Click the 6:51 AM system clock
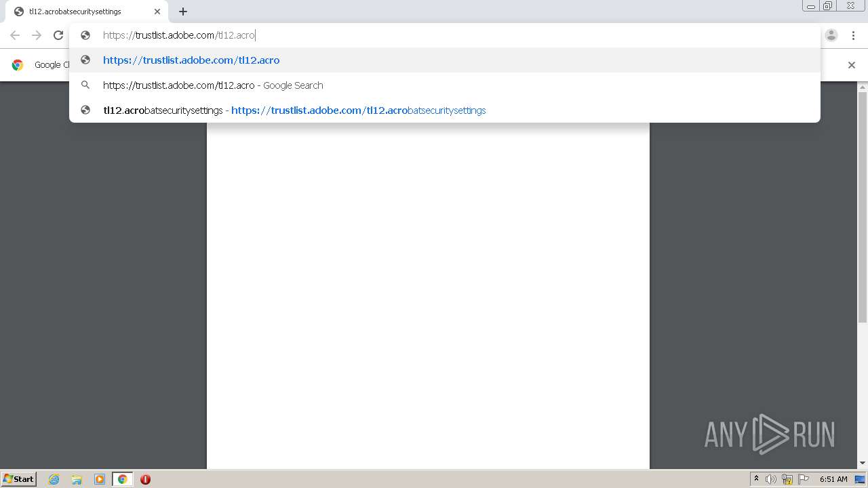 [x=833, y=479]
